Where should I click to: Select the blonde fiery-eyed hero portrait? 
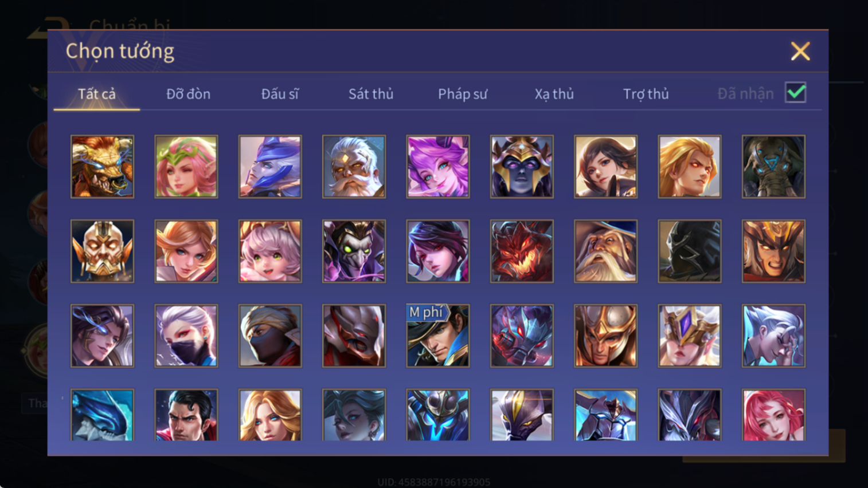click(x=690, y=167)
